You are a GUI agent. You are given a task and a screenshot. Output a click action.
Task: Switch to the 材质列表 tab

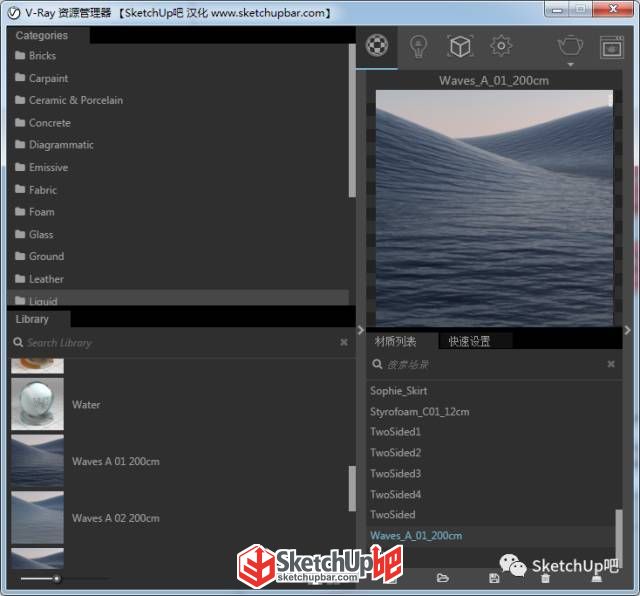(x=395, y=341)
